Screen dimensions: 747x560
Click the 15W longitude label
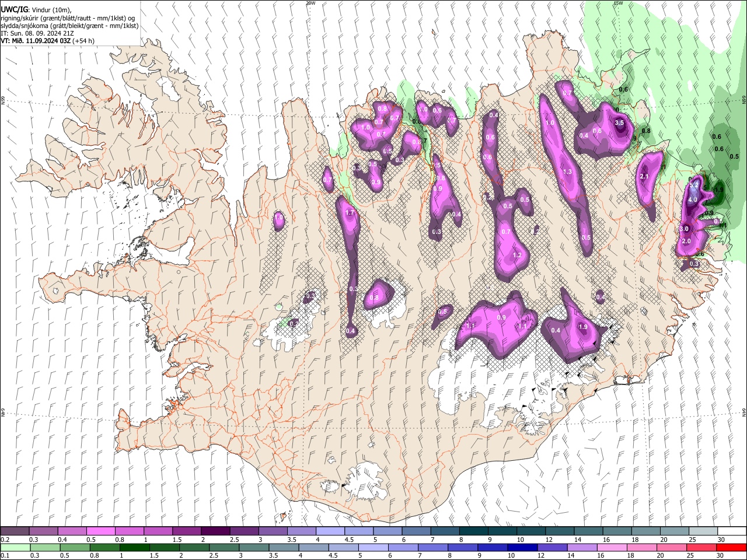[618, 3]
